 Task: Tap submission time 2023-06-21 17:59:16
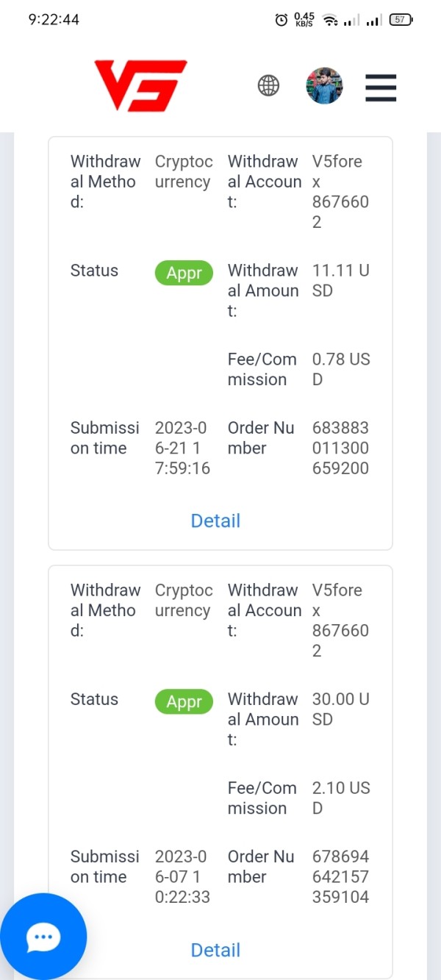(x=182, y=448)
